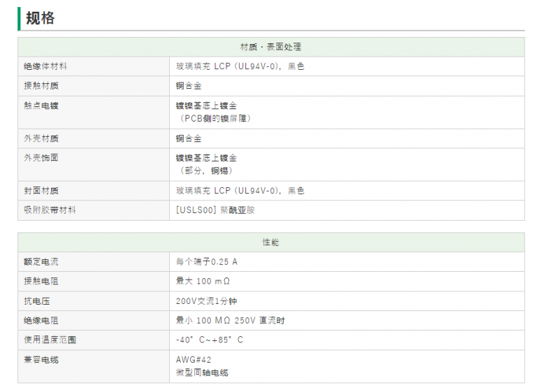Screen dimensions: 559x392
Task: Click the 绝缘电阻 row label
Action: (41, 321)
